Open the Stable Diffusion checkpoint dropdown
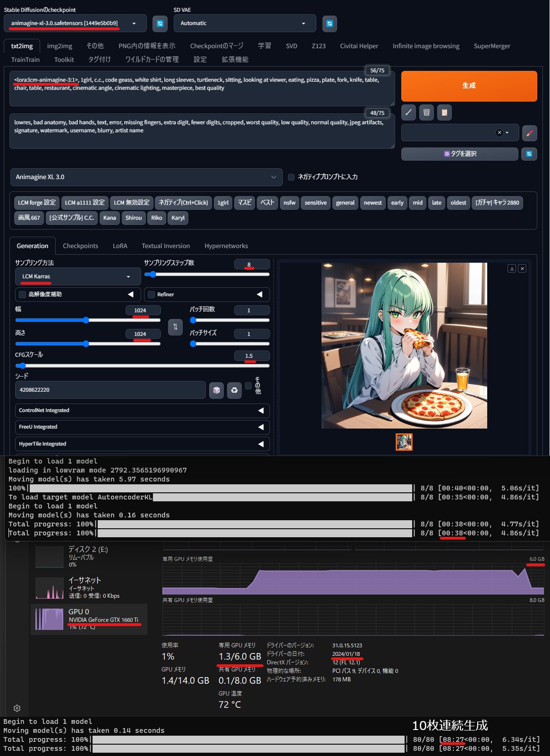Screen dimensions: 550x756 pos(75,23)
